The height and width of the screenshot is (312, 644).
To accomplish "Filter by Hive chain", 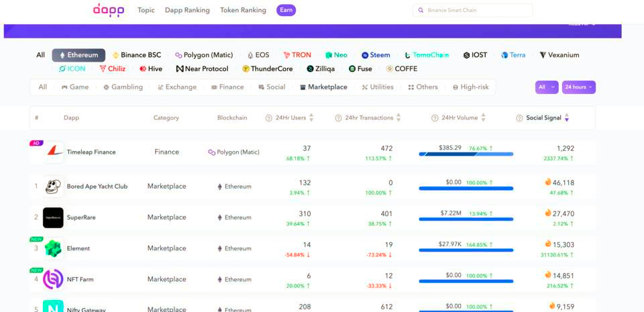I will 151,69.
